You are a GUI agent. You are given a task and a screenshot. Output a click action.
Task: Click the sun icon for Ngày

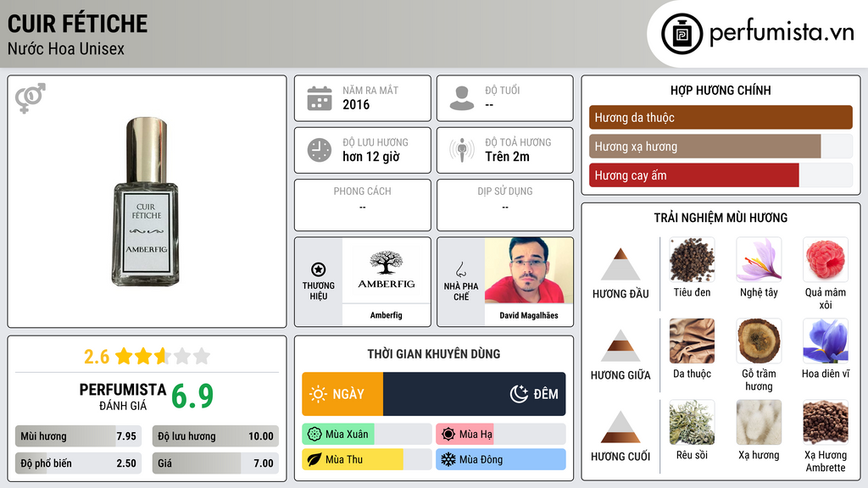tap(319, 394)
